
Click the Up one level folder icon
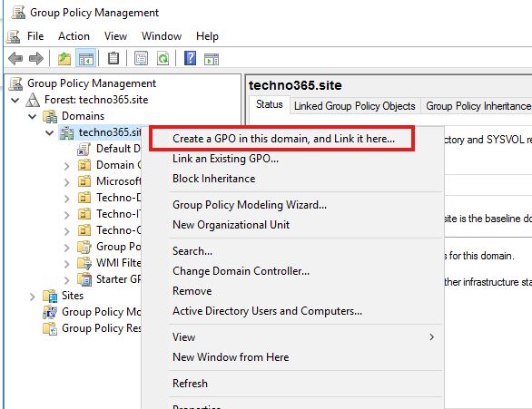pyautogui.click(x=64, y=59)
